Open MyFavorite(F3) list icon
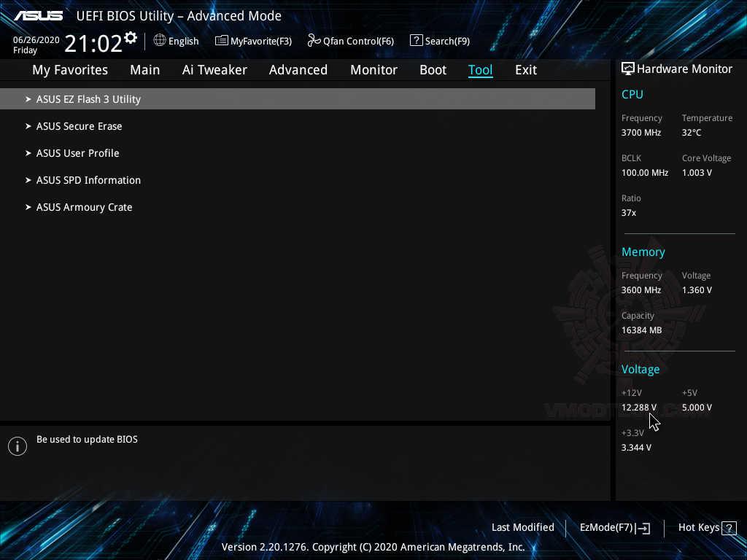Viewport: 747px width, 560px height. [222, 41]
